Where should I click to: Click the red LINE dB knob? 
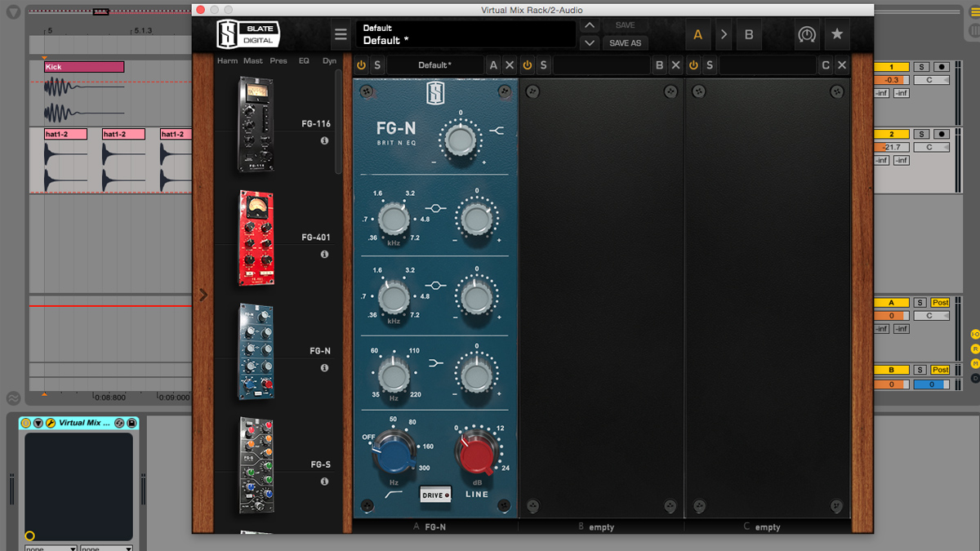click(x=476, y=453)
